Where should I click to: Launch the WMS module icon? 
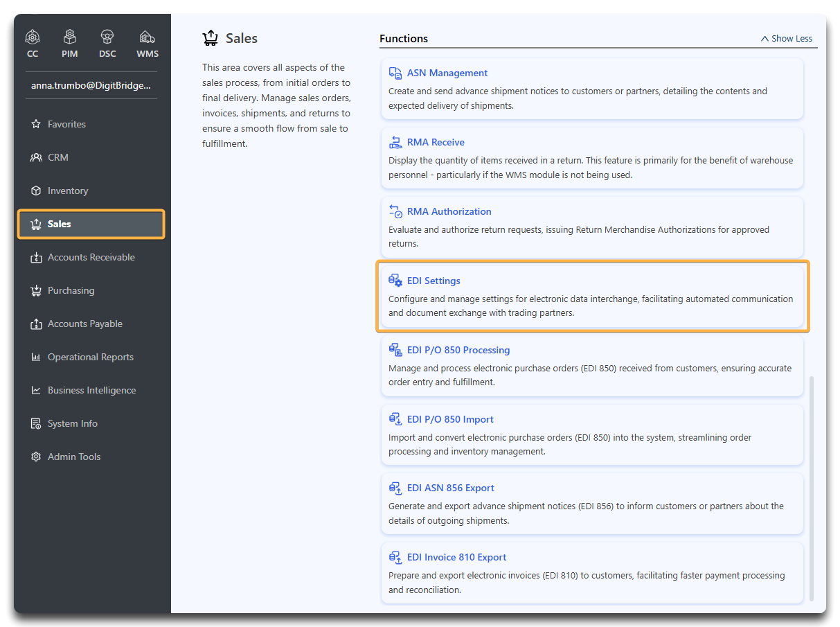(x=147, y=37)
